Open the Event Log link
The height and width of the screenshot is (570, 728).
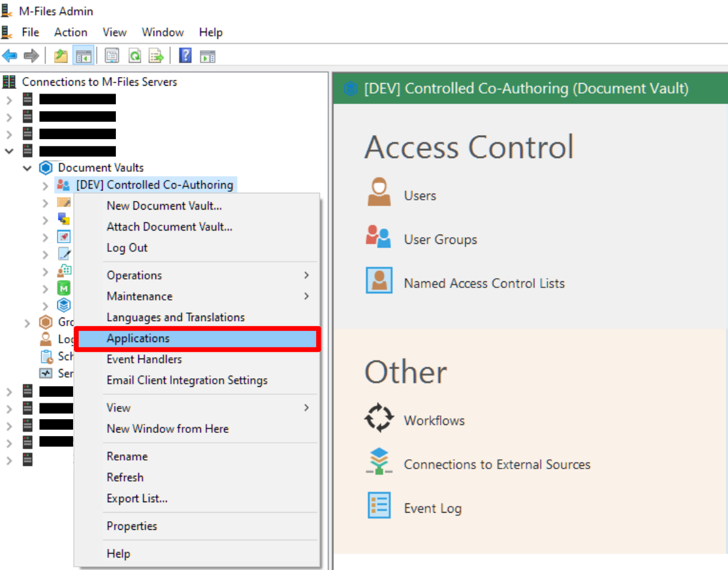point(433,509)
